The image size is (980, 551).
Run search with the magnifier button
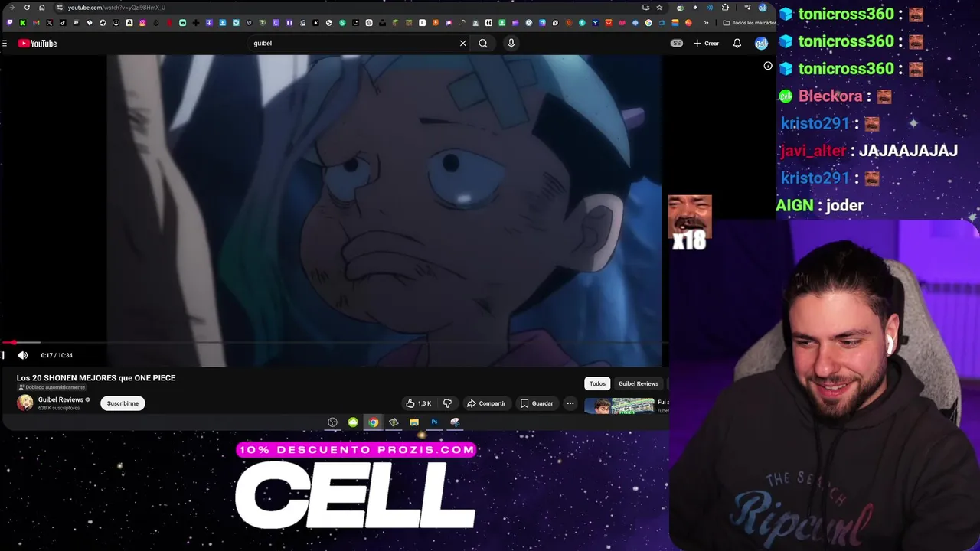click(483, 44)
